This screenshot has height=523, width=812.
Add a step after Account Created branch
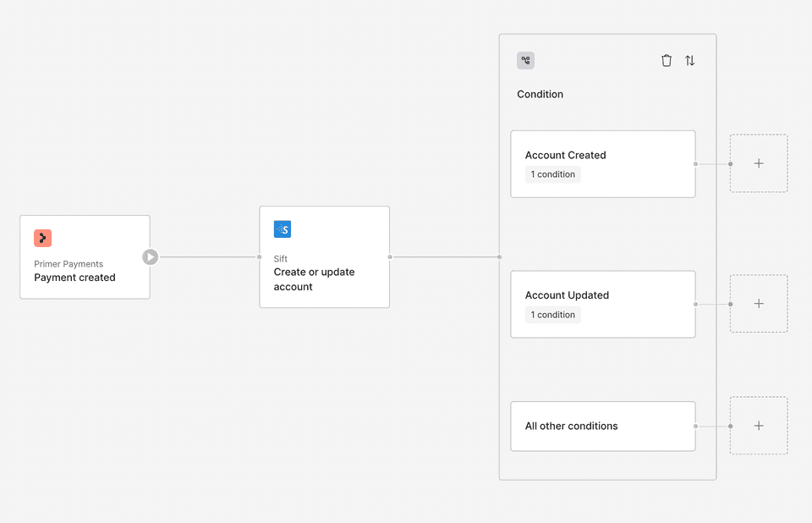[759, 163]
